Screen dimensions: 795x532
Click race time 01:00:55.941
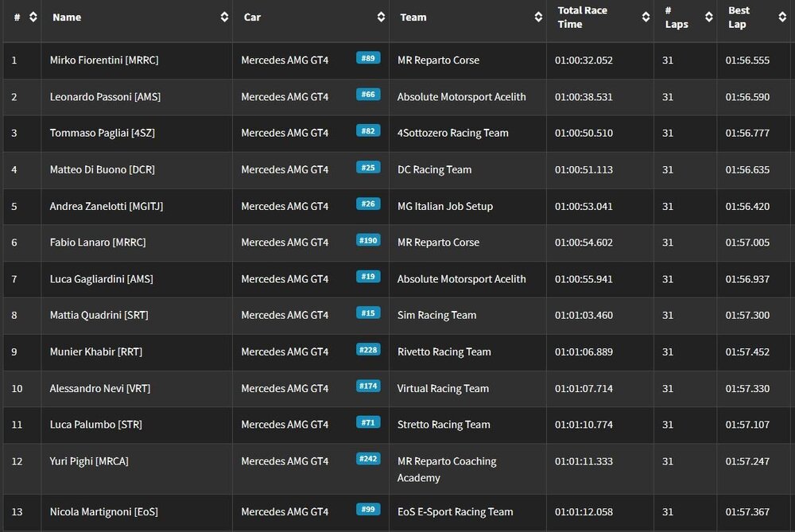pos(584,279)
